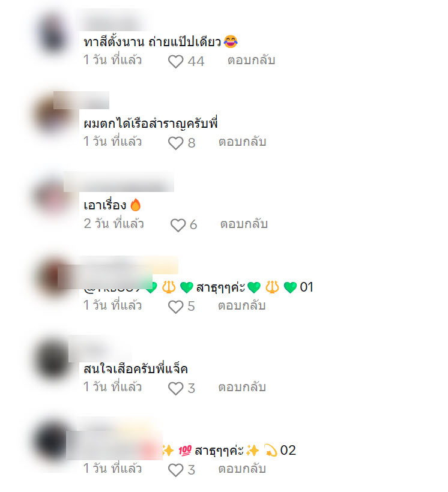The image size is (448, 492).
Task: Click the comment text ทาสีตั้งนาน ถ่ายแป๊ปเดียว
Action: pos(160,42)
